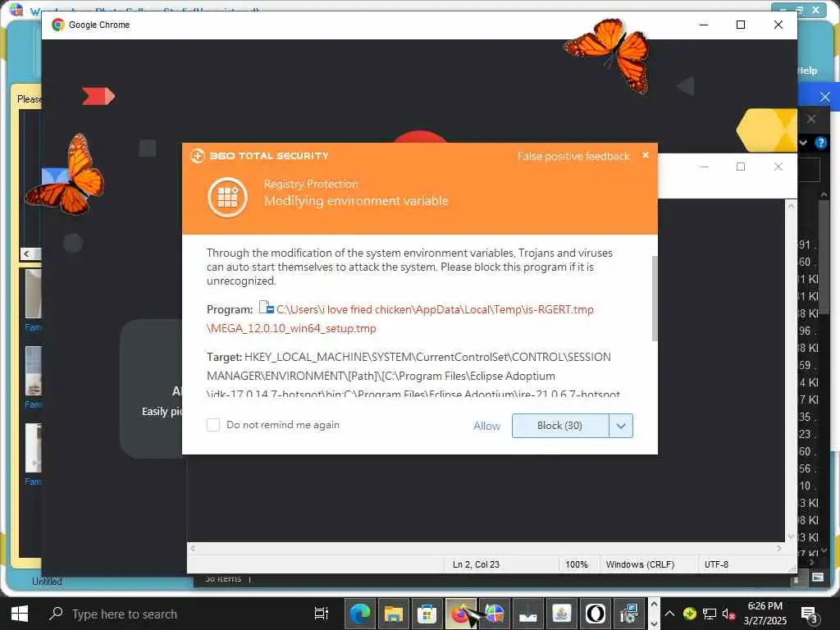Screen dimensions: 840x630
Task: Click 'Windows (CRLF)' in Notepad status bar
Action: [640, 564]
